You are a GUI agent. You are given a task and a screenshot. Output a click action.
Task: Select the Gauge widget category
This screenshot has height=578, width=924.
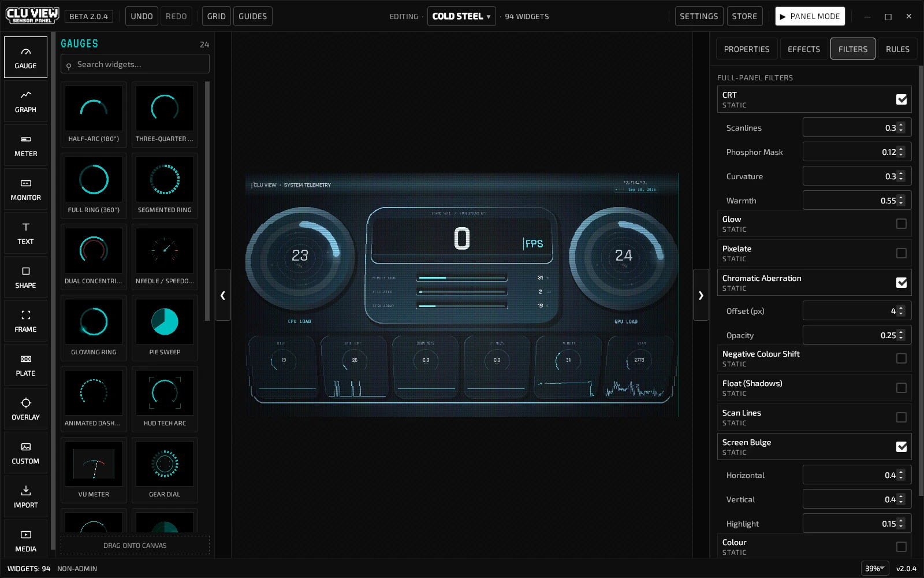click(25, 57)
